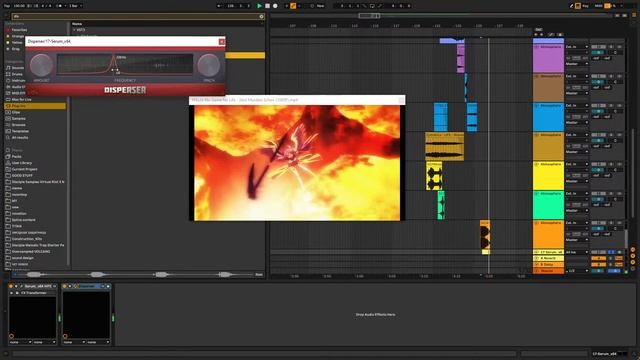The width and height of the screenshot is (640, 360).
Task: Open the 1 Bar quantization menu
Action: click(75, 6)
